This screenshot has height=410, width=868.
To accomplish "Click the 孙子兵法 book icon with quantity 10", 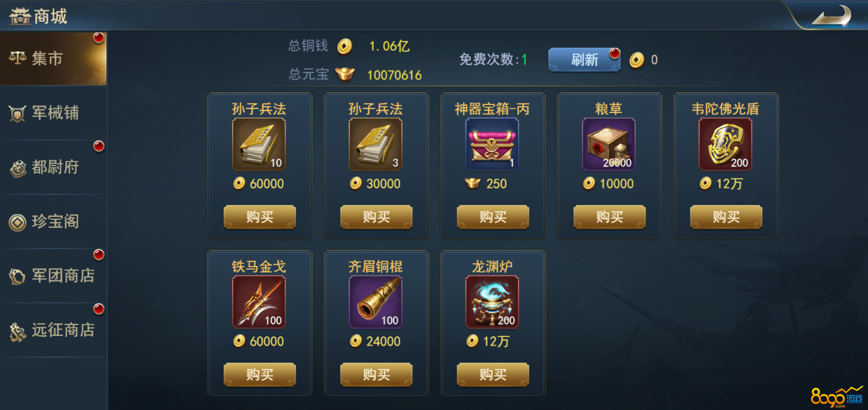I will [259, 144].
